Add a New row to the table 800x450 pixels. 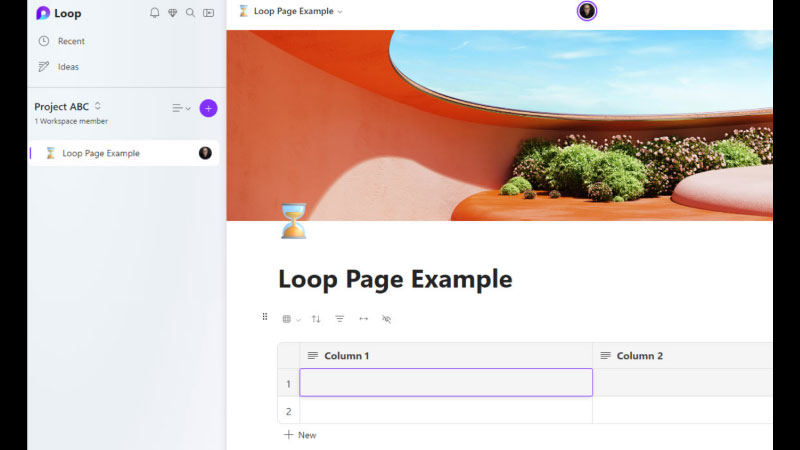pyautogui.click(x=300, y=435)
